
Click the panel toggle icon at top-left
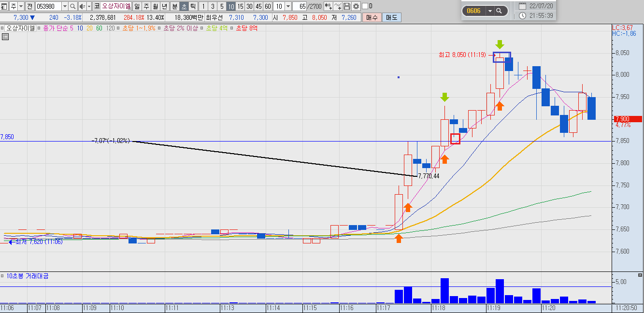pos(4,6)
